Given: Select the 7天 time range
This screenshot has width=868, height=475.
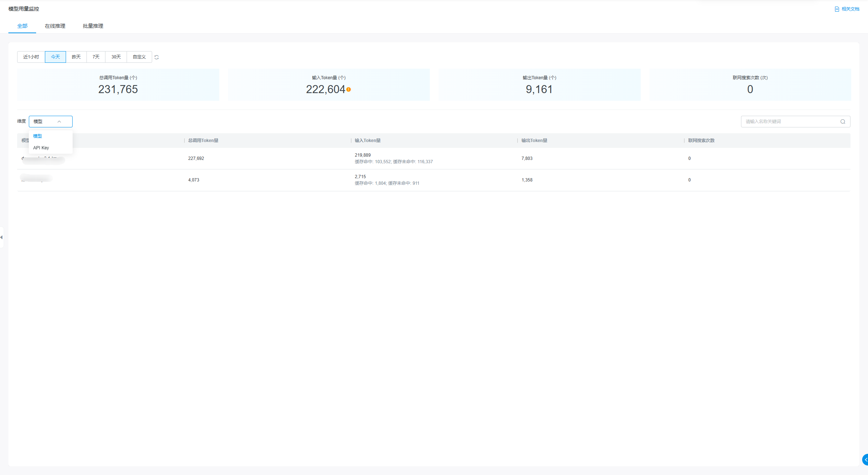Looking at the screenshot, I should click(x=96, y=57).
